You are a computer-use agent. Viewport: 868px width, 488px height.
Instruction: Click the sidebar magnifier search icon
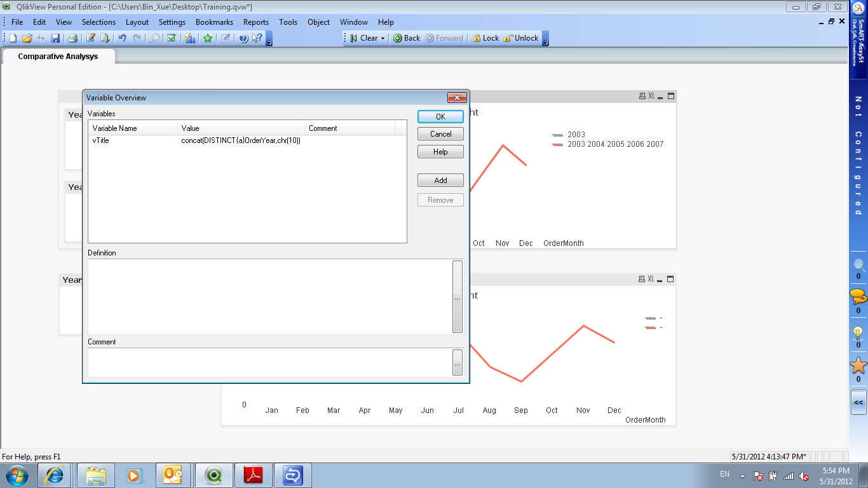tap(858, 266)
